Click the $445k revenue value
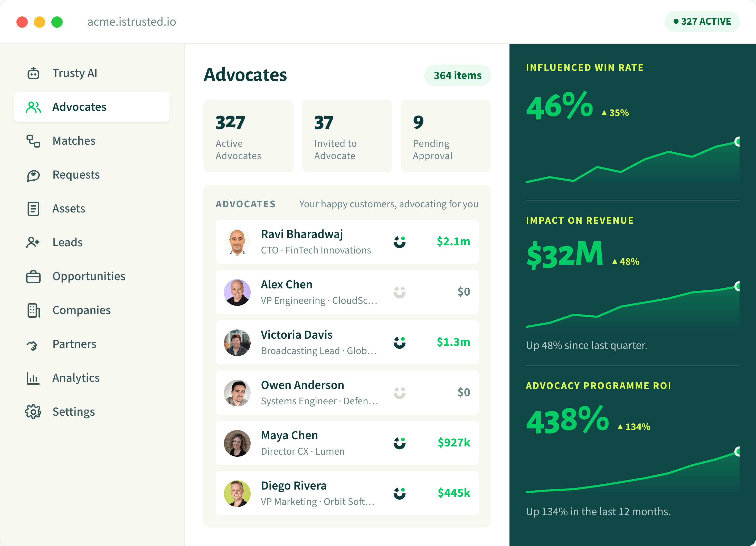756x546 pixels. coord(454,493)
